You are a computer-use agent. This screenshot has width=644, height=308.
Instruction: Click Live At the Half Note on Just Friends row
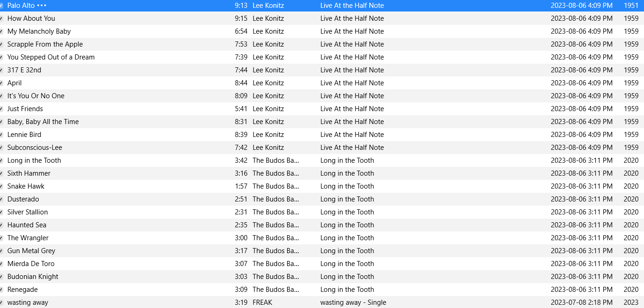352,109
